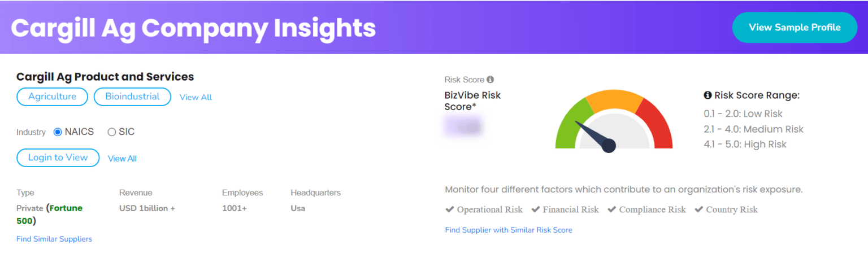Select the NAICS industry radio button
Viewport: 868px width, 258px height.
pyautogui.click(x=58, y=132)
